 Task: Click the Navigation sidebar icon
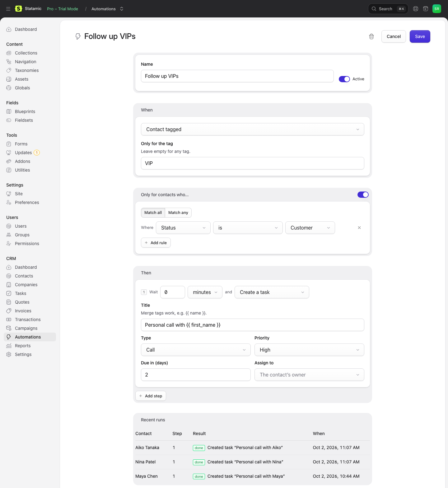(x=9, y=62)
